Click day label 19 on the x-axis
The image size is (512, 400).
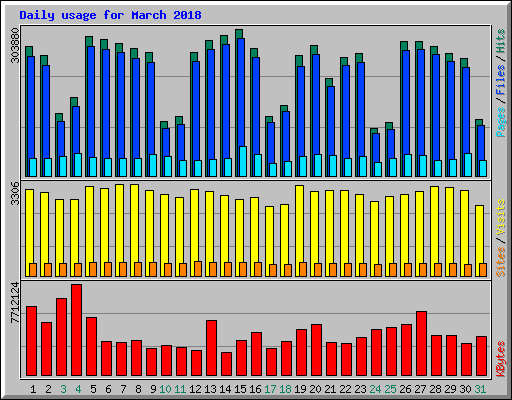tap(300, 389)
